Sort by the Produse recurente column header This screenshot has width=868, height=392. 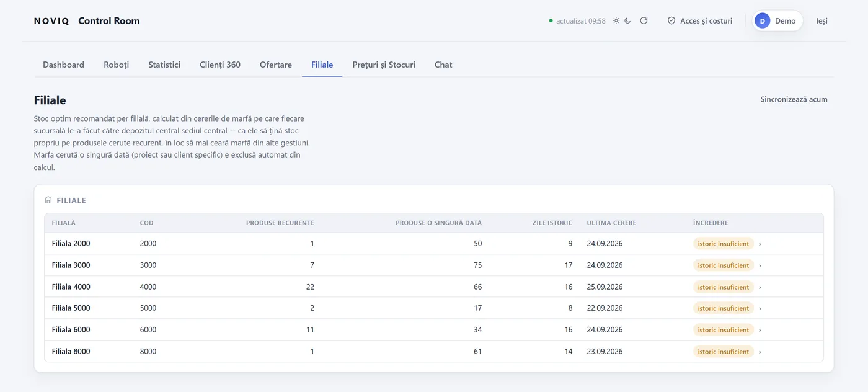click(x=280, y=223)
